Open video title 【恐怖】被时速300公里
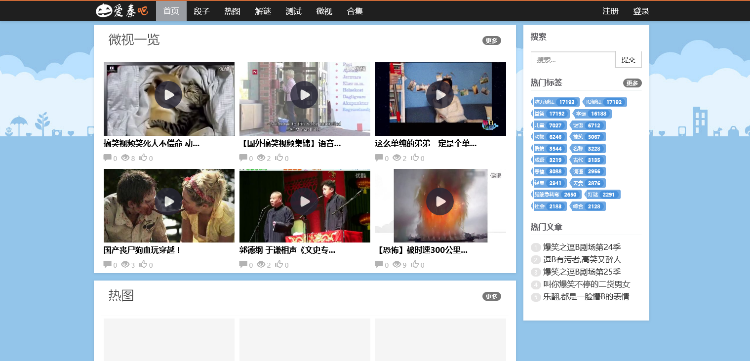Image resolution: width=750 pixels, height=361 pixels. [x=421, y=250]
